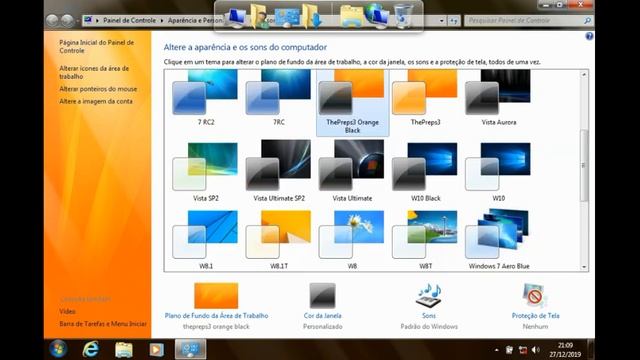Click the theme list scroll-down arrow
Image resolution: width=640 pixels, height=360 pixels.
point(584,267)
